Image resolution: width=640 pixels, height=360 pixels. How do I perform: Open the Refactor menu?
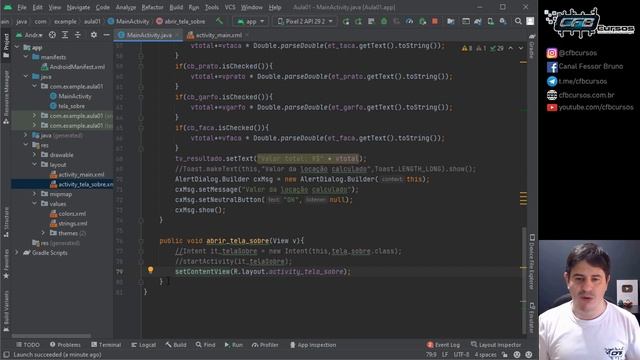click(152, 7)
